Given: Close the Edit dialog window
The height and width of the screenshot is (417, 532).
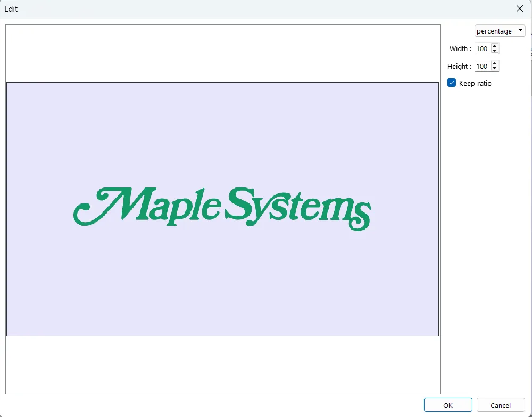Looking at the screenshot, I should pos(519,9).
